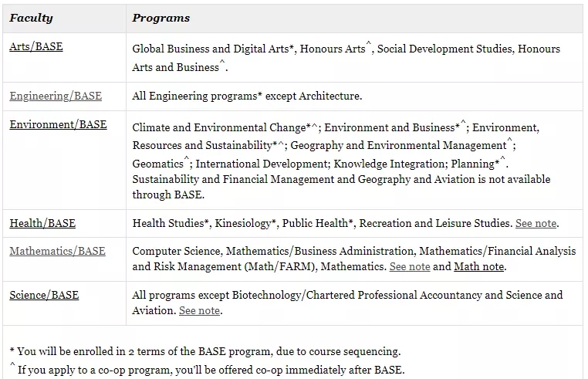Open the Science/BASE faculty link

[44, 295]
